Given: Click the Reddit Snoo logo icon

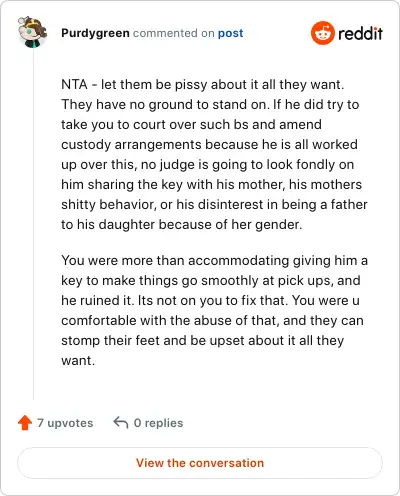Looking at the screenshot, I should 322,33.
